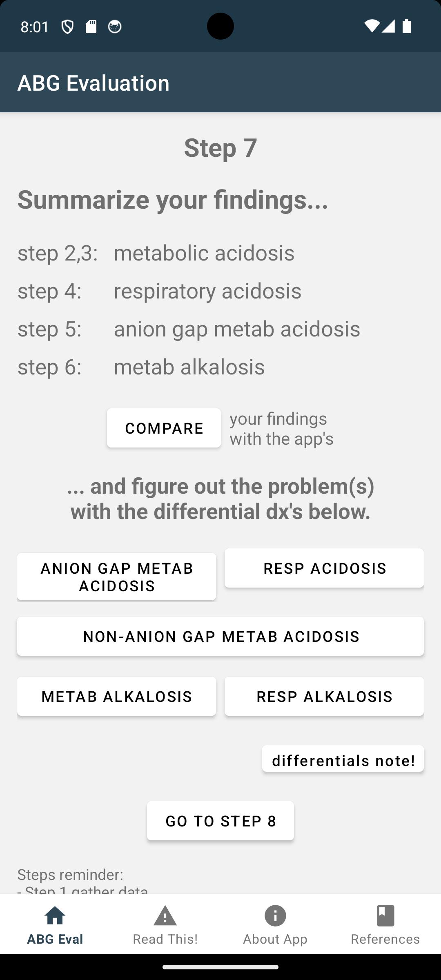Tap the shield icon in status bar
441x980 pixels.
(x=67, y=27)
